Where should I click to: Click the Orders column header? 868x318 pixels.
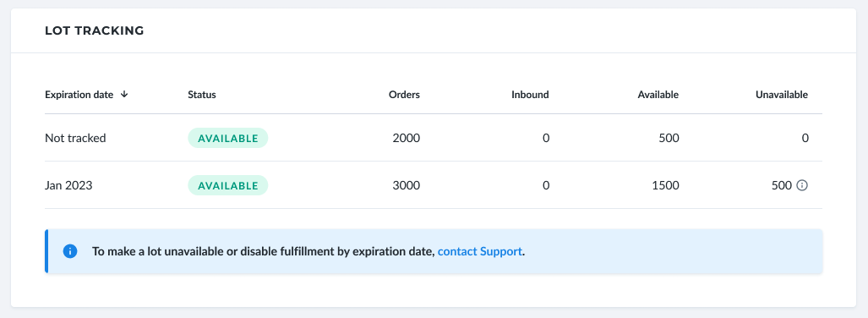tap(404, 95)
